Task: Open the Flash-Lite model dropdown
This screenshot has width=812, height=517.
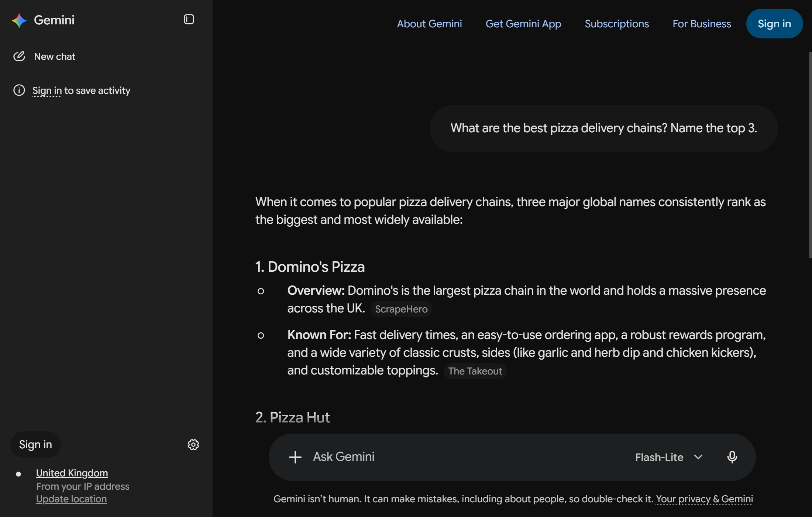Action: coord(668,457)
